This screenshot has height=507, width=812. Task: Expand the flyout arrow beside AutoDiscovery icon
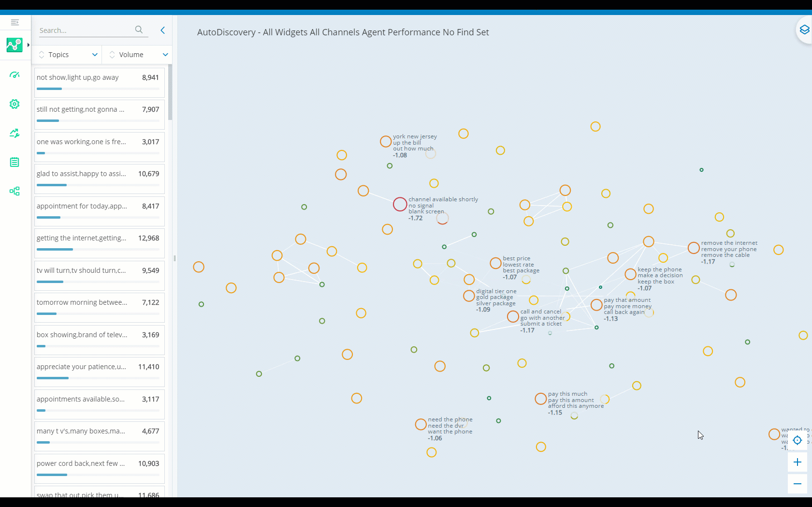click(x=29, y=45)
